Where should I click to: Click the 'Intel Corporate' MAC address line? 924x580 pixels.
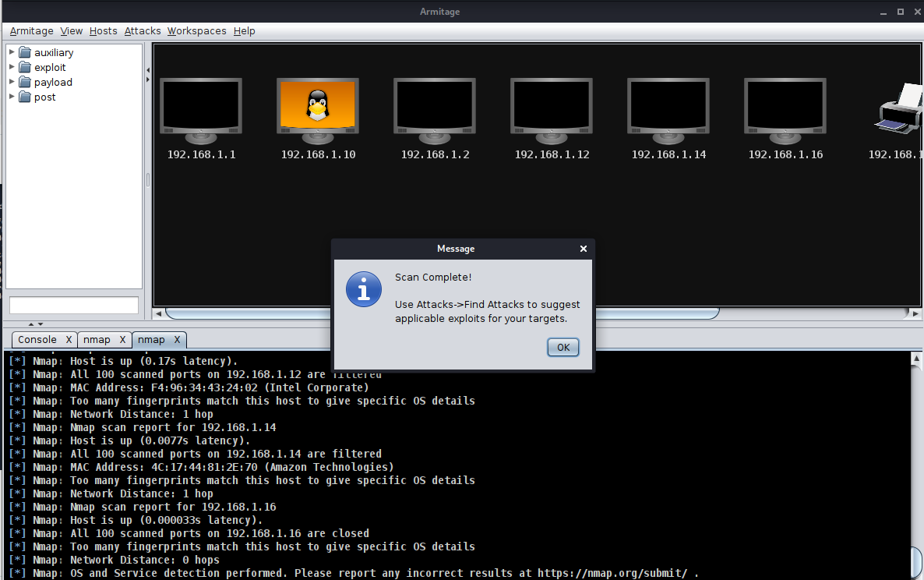click(189, 388)
